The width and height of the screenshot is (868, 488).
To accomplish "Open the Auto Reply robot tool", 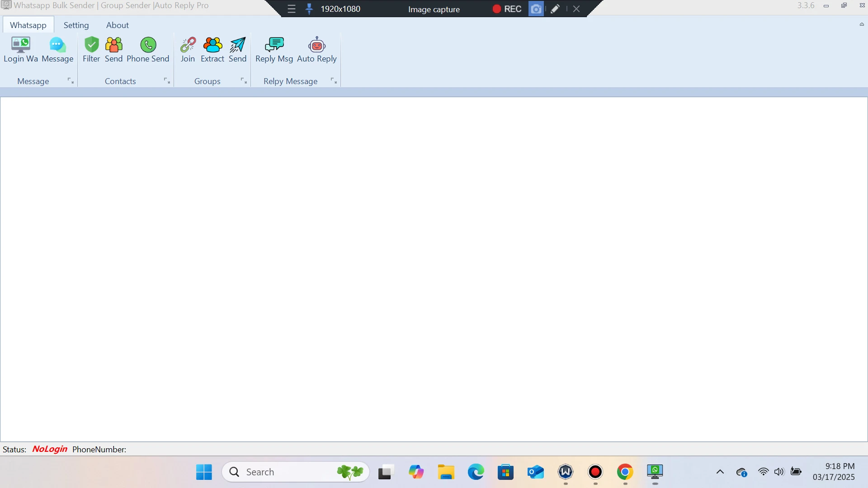I will 317,50.
